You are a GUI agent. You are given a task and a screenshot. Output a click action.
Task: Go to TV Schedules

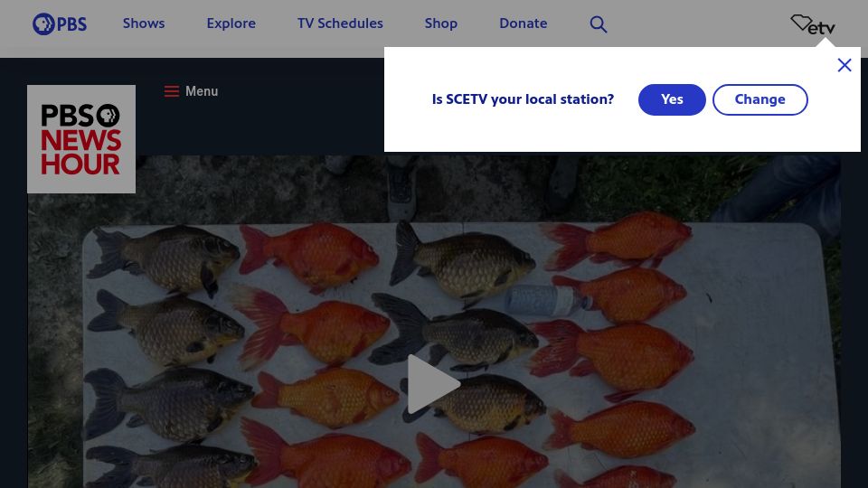pos(340,23)
